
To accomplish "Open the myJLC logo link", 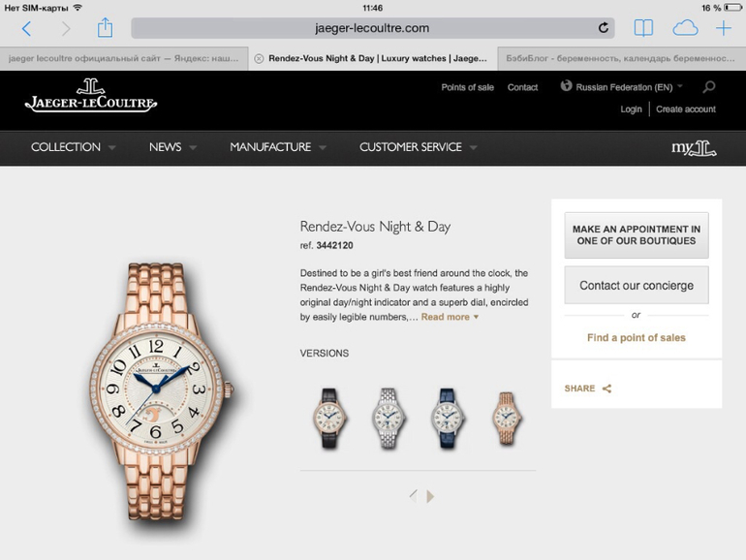I will pyautogui.click(x=694, y=148).
